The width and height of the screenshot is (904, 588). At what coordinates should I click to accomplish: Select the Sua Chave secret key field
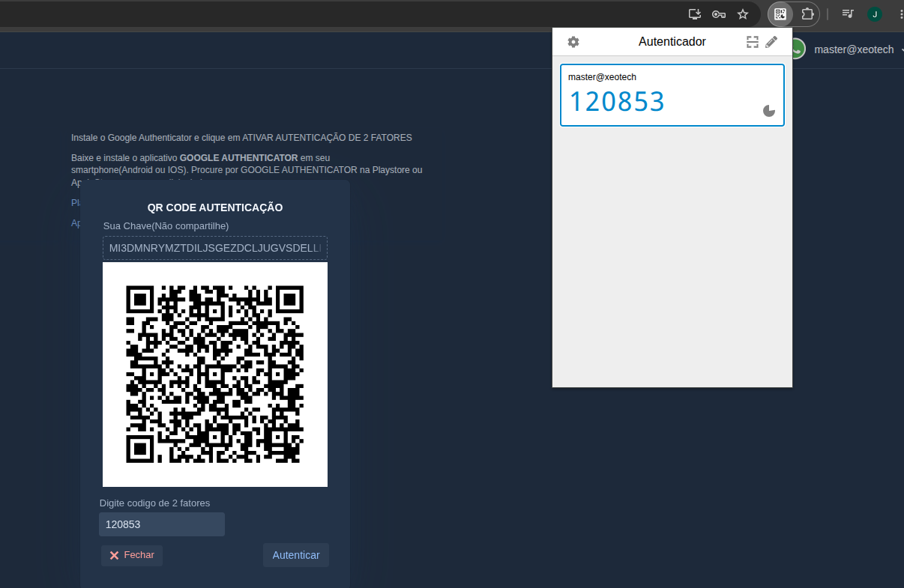(215, 248)
